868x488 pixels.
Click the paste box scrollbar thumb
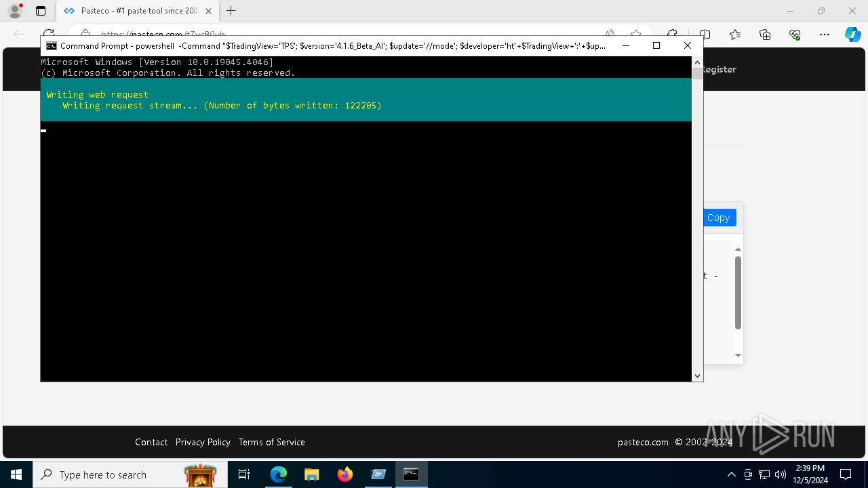(738, 293)
